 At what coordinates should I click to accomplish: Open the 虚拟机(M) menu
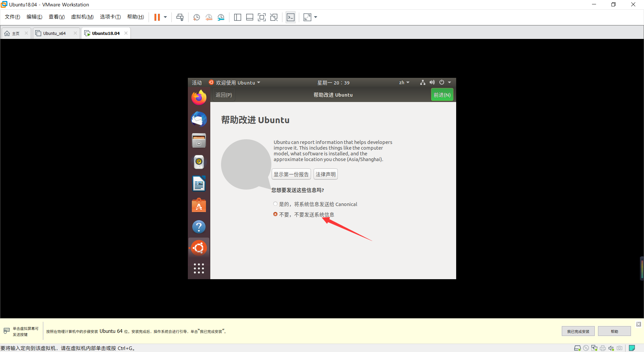pyautogui.click(x=82, y=17)
